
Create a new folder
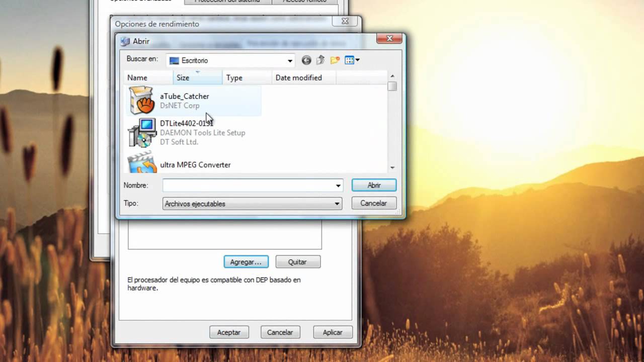tap(335, 60)
